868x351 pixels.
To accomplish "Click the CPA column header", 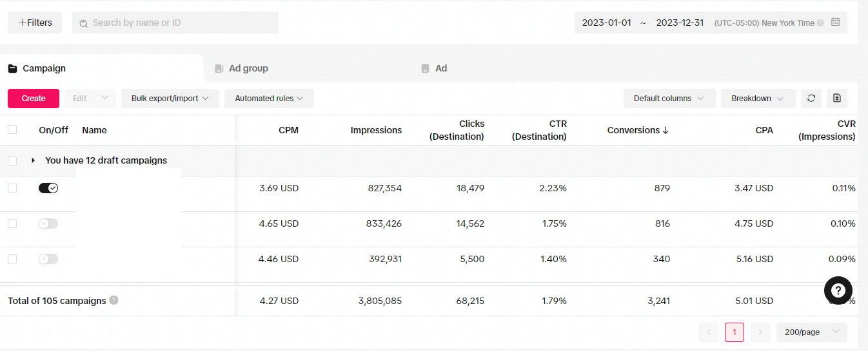I will 764,130.
